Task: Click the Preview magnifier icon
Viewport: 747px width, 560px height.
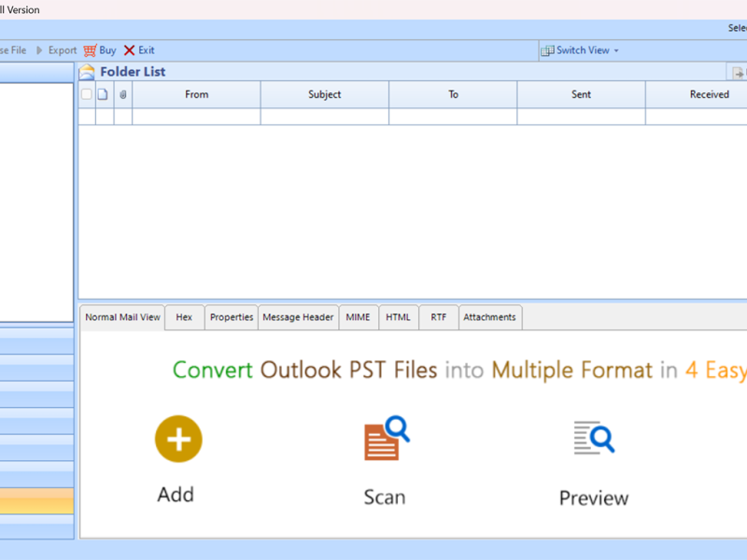Action: tap(594, 437)
